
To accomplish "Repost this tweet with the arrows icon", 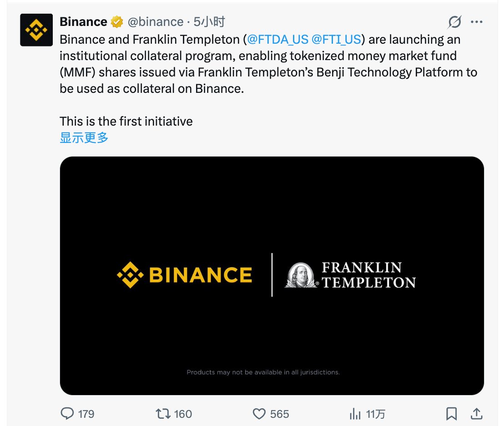I will coord(163,414).
